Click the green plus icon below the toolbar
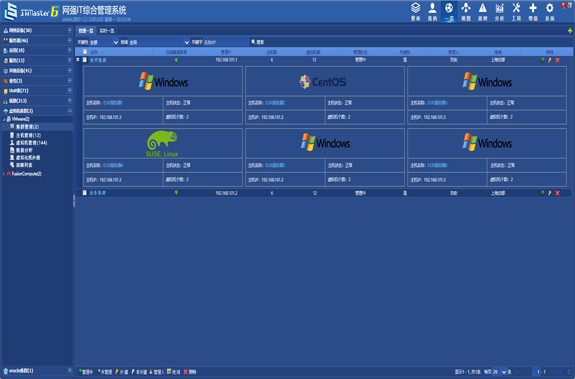 570,31
